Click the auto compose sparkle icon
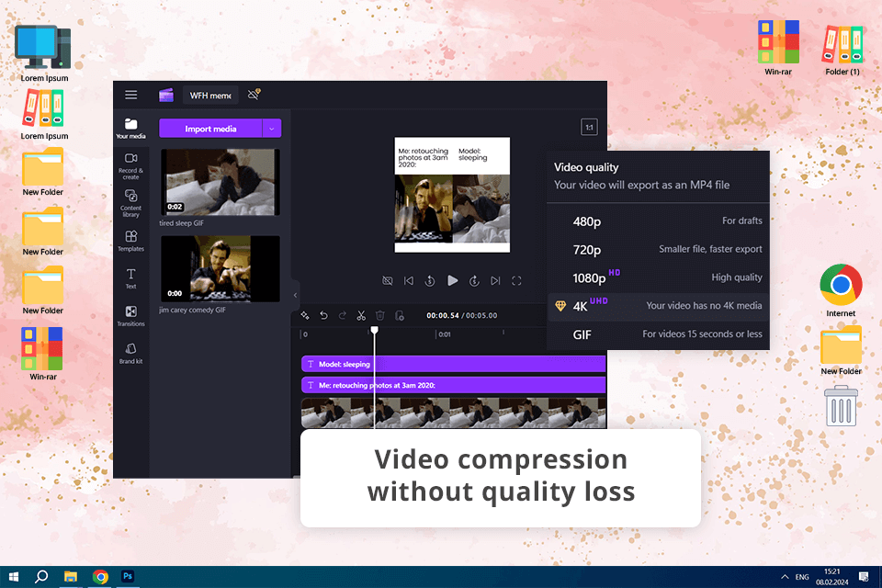882x588 pixels. [305, 315]
